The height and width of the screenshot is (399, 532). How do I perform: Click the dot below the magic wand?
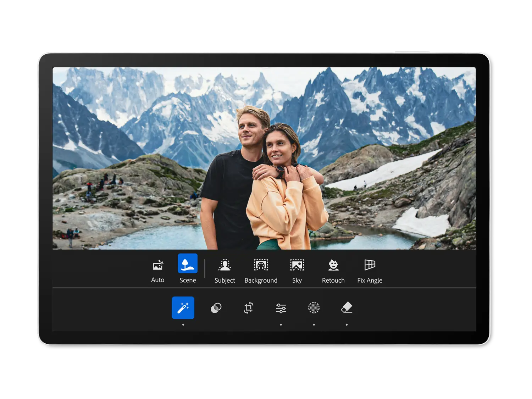coord(183,325)
